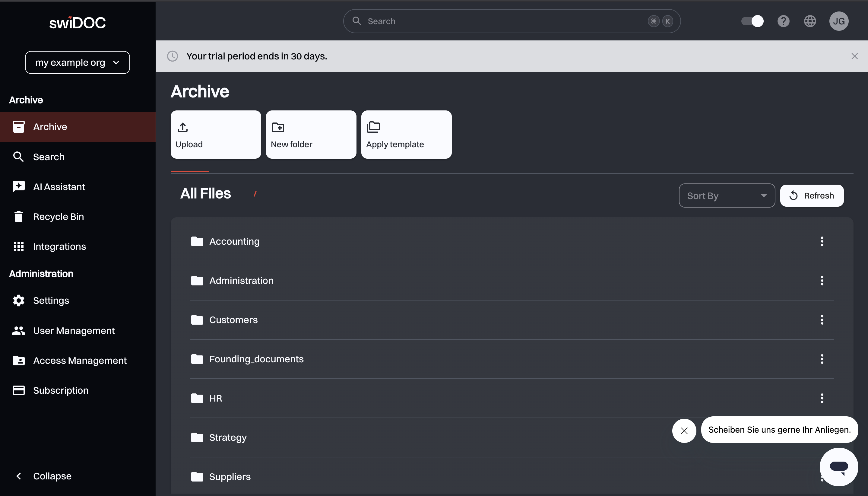The image size is (868, 496).
Task: Click Apply template card
Action: [406, 135]
